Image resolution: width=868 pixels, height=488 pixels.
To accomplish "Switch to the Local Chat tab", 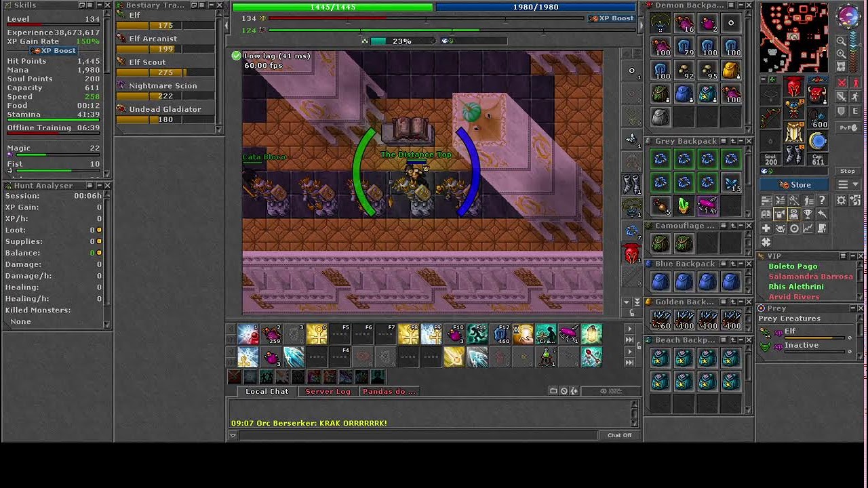I will [267, 392].
